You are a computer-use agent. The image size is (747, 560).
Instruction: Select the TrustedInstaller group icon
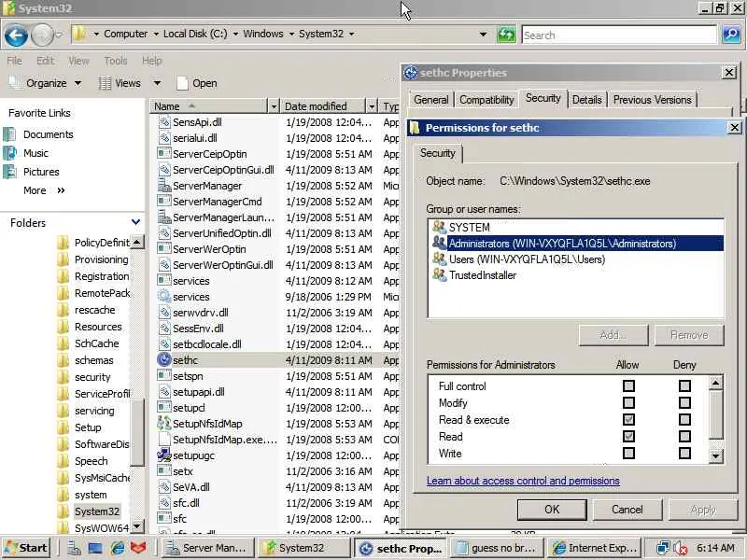click(x=439, y=274)
